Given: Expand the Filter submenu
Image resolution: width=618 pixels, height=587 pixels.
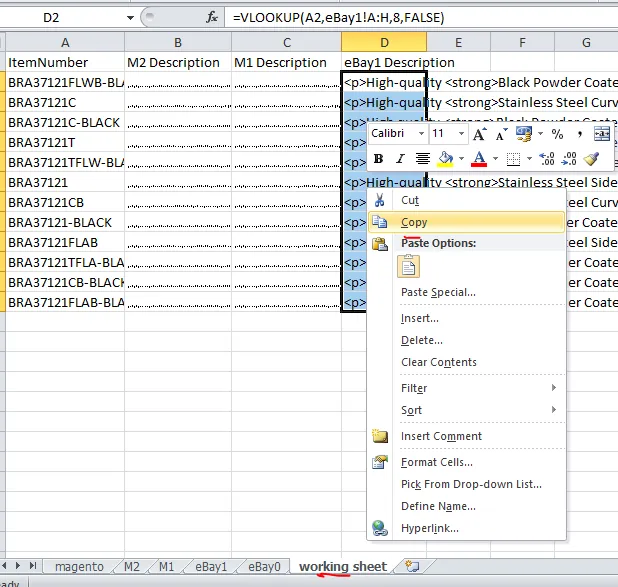Looking at the screenshot, I should click(466, 388).
